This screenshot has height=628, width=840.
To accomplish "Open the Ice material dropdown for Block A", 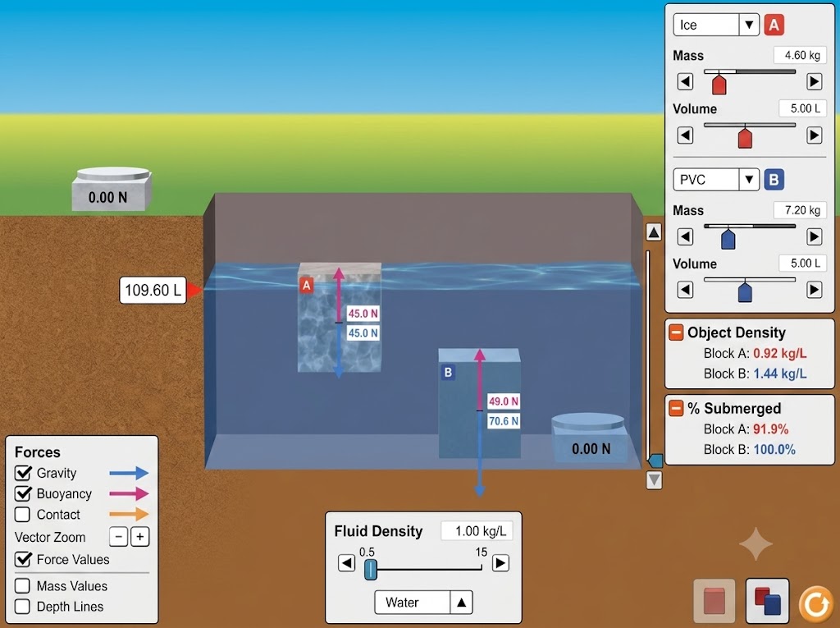I will pyautogui.click(x=715, y=25).
